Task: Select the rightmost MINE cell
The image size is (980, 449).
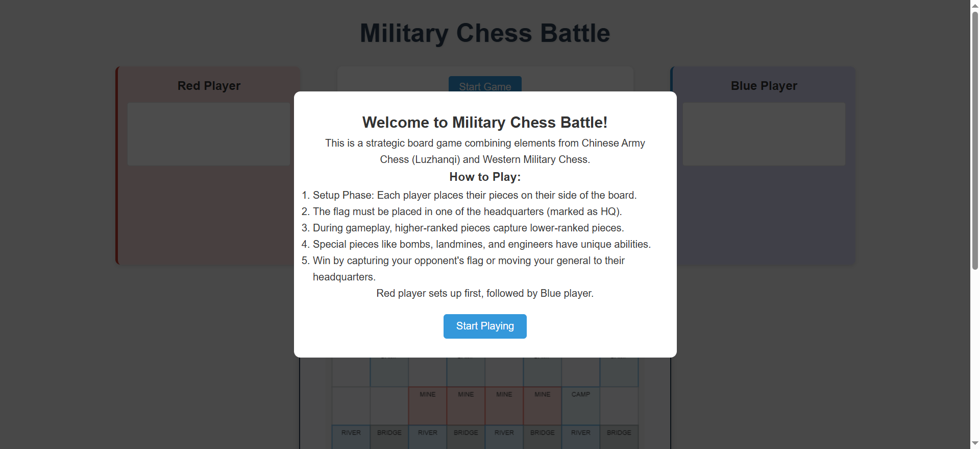Action: coord(543,406)
